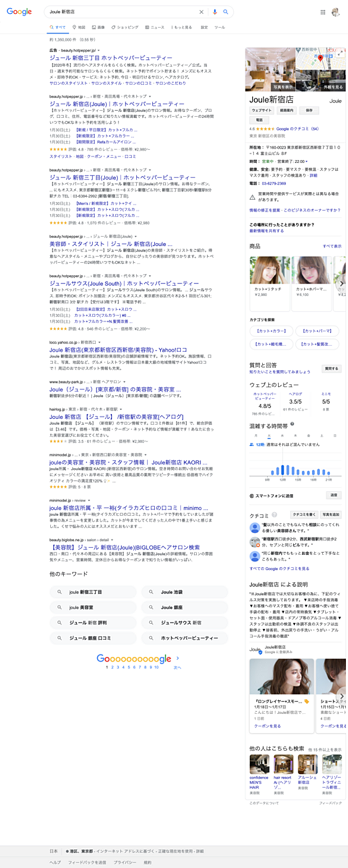Open ヘルプ in the footer
This screenshot has width=348, height=868.
(55, 861)
